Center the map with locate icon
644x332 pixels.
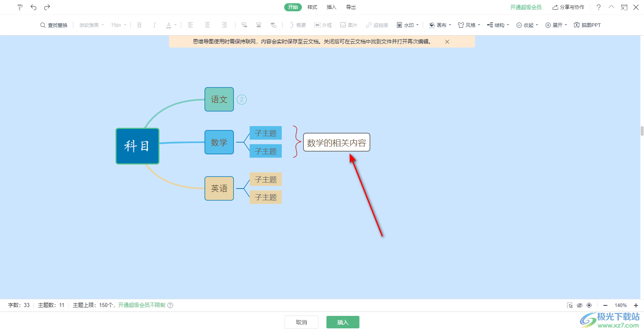point(589,305)
